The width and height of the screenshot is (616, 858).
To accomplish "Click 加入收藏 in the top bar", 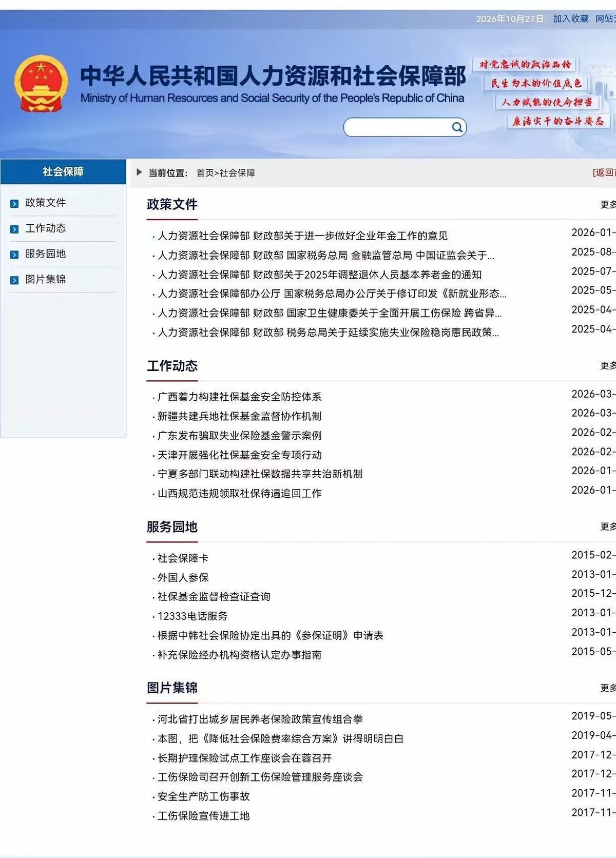I will (x=570, y=19).
